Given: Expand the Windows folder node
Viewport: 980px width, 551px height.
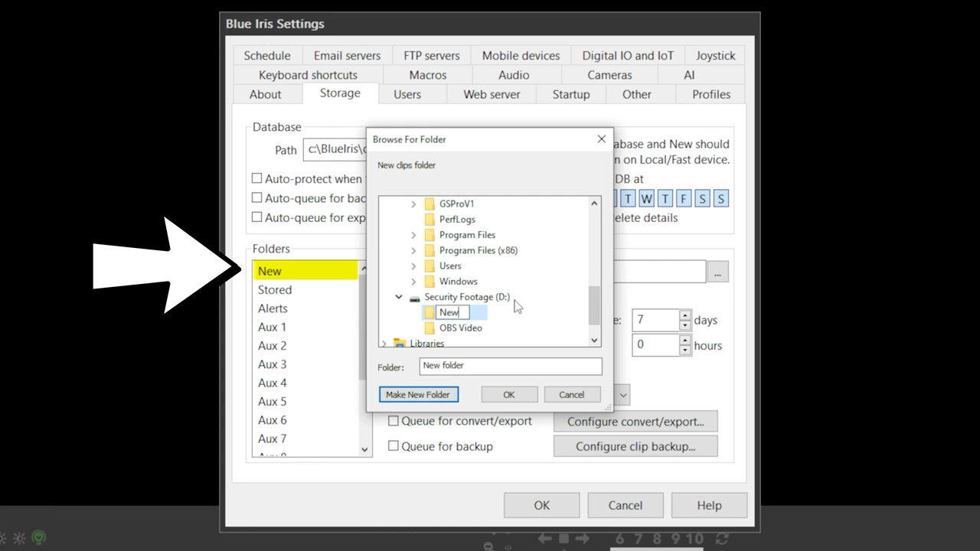Looking at the screenshot, I should 413,281.
